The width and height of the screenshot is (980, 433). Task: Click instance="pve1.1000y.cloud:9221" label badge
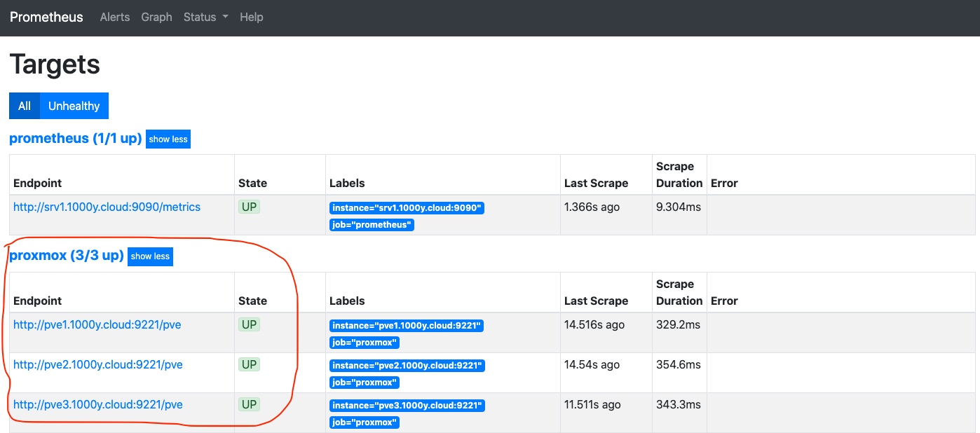(407, 326)
